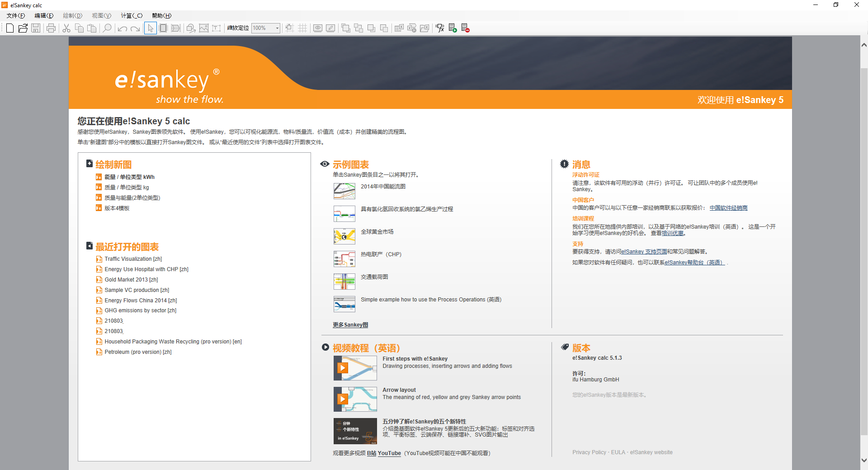Select the insert image tool
The image size is (868, 470).
tap(204, 28)
